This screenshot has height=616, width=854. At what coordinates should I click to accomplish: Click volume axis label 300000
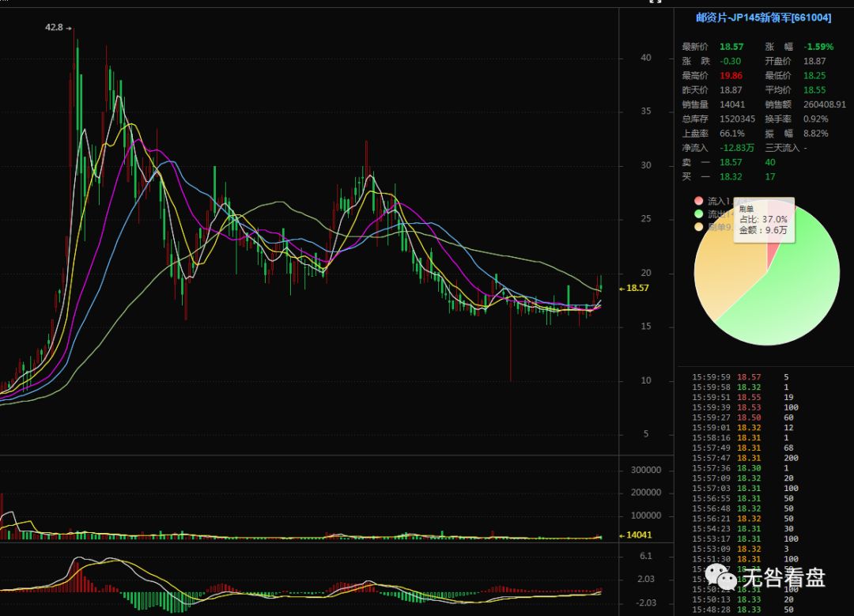coord(646,470)
